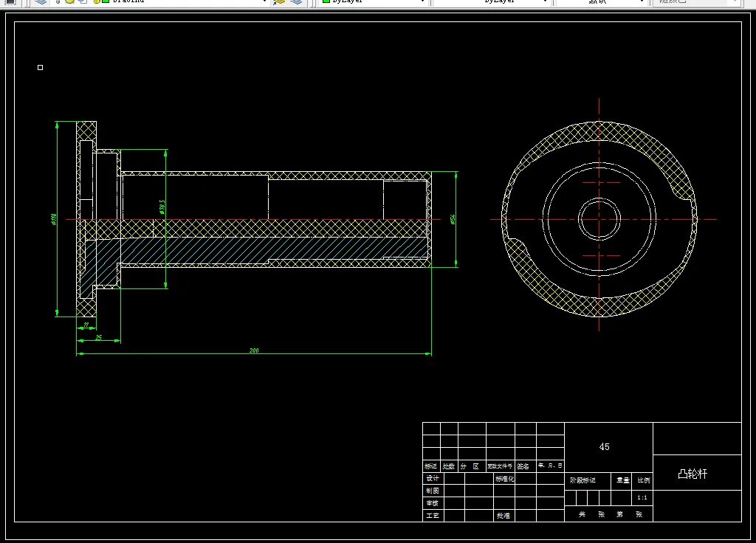Select the 200 length dimension text
756x543 pixels.
tap(254, 350)
